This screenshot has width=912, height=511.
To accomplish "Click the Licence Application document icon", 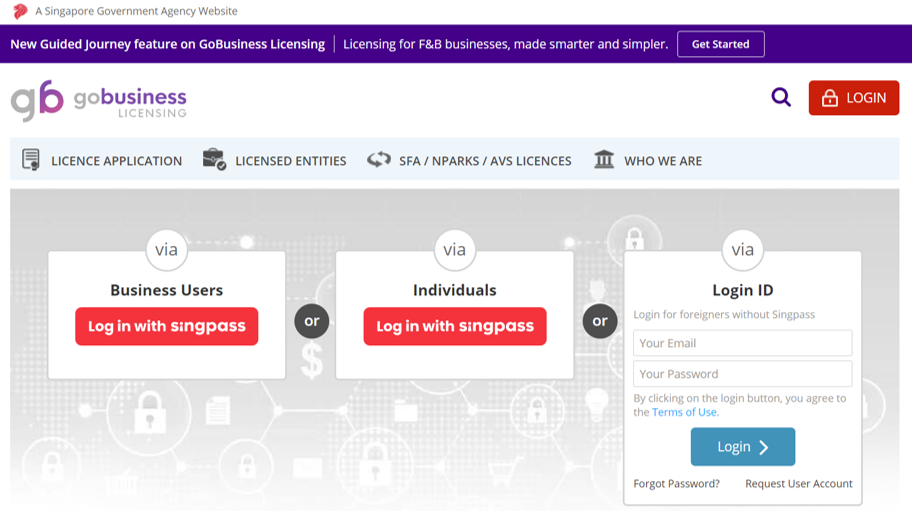I will (x=31, y=160).
